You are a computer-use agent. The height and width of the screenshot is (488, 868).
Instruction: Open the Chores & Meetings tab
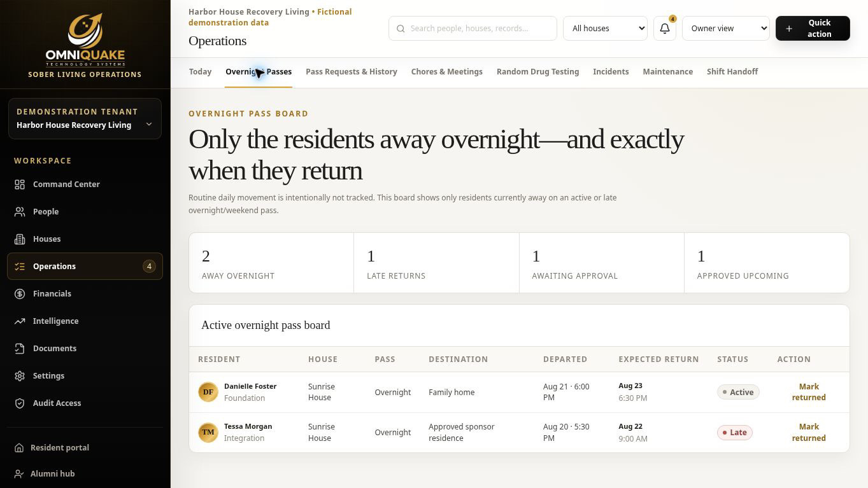[x=447, y=72]
